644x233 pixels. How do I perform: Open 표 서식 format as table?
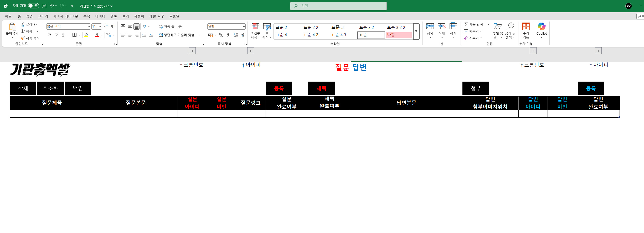tap(267, 31)
